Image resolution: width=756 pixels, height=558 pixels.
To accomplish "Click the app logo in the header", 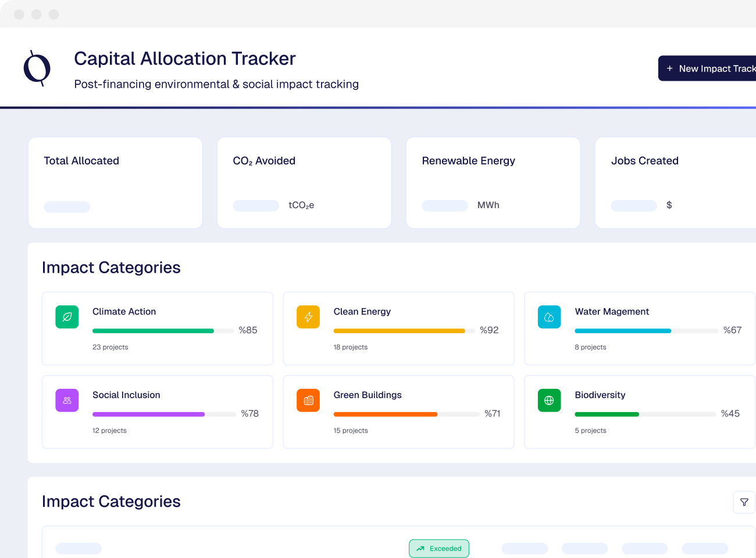I will click(37, 68).
